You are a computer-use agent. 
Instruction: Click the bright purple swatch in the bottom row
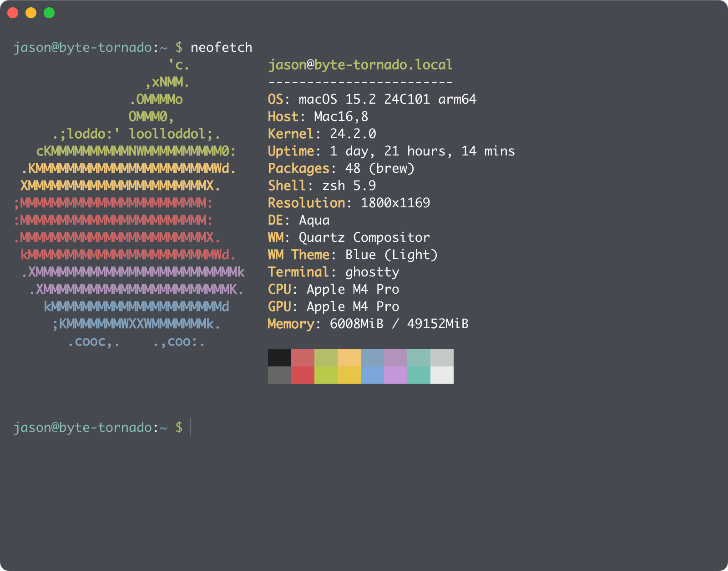395,375
